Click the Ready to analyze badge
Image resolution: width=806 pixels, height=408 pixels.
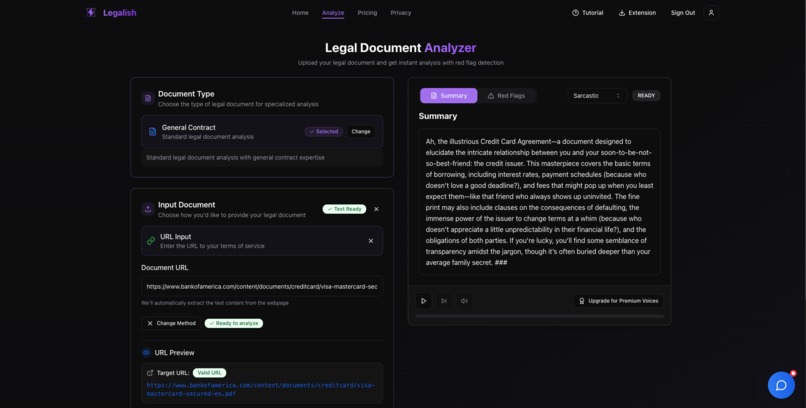click(234, 323)
